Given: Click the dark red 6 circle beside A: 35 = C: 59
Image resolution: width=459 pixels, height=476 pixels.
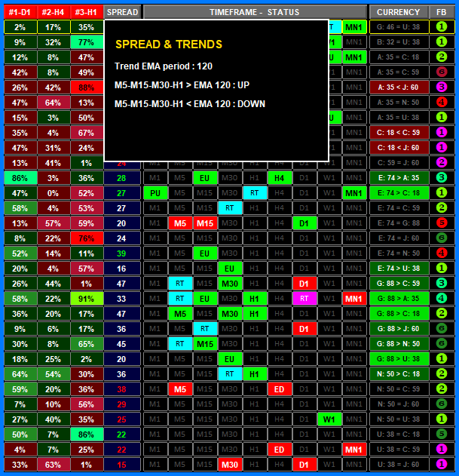Looking at the screenshot, I should click(x=442, y=72).
